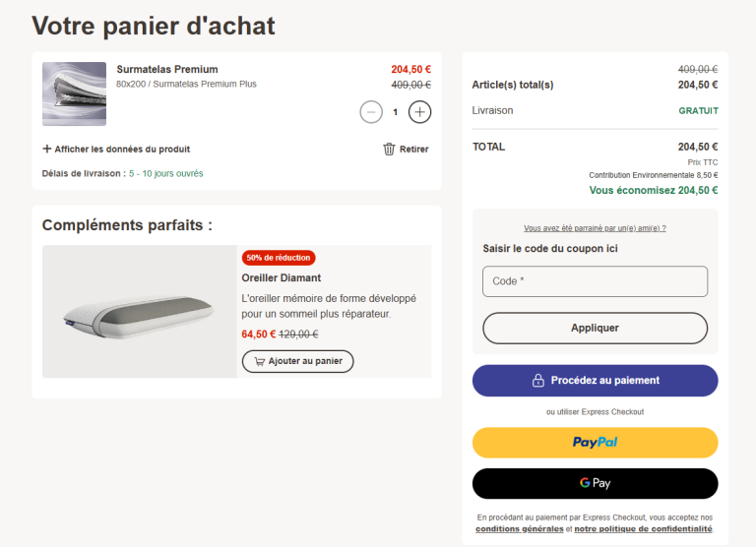Viewport: 756px width, 547px height.
Task: Pay with the PayPal express button
Action: pos(595,443)
